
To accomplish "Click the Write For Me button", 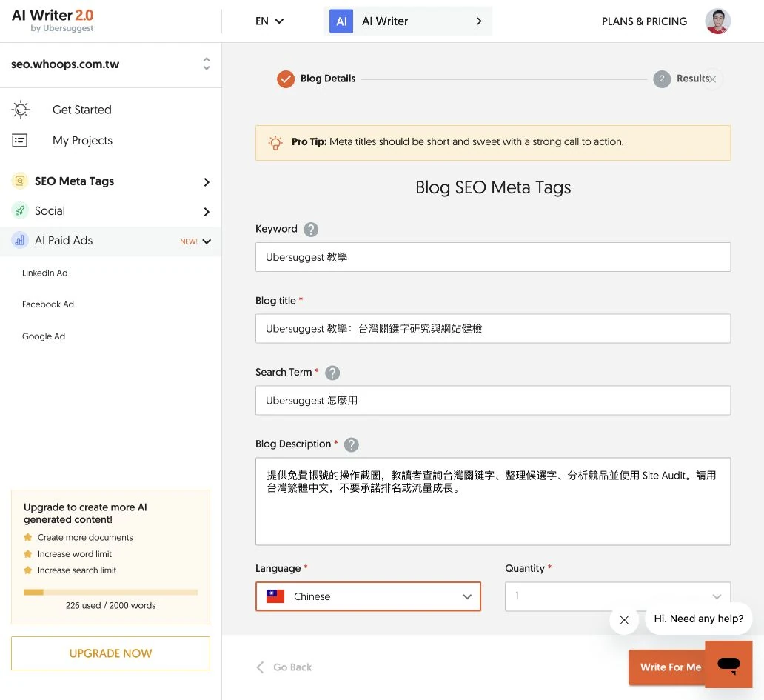I will click(666, 667).
